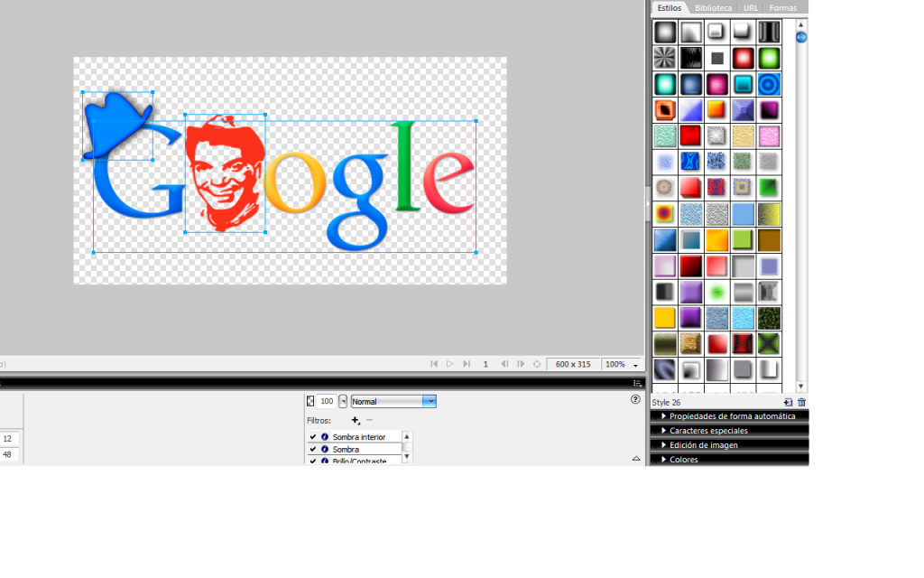Apply the small green glow dot style

click(716, 292)
